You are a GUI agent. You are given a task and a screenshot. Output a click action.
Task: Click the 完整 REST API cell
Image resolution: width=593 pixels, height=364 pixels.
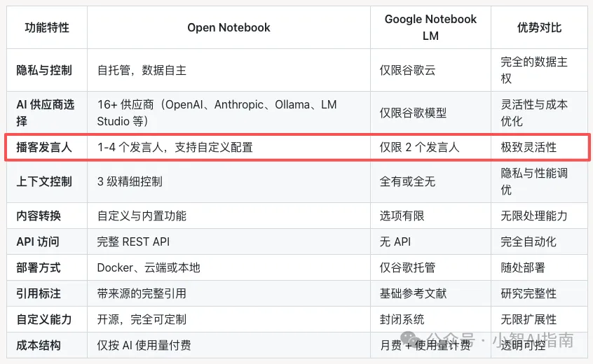click(133, 241)
